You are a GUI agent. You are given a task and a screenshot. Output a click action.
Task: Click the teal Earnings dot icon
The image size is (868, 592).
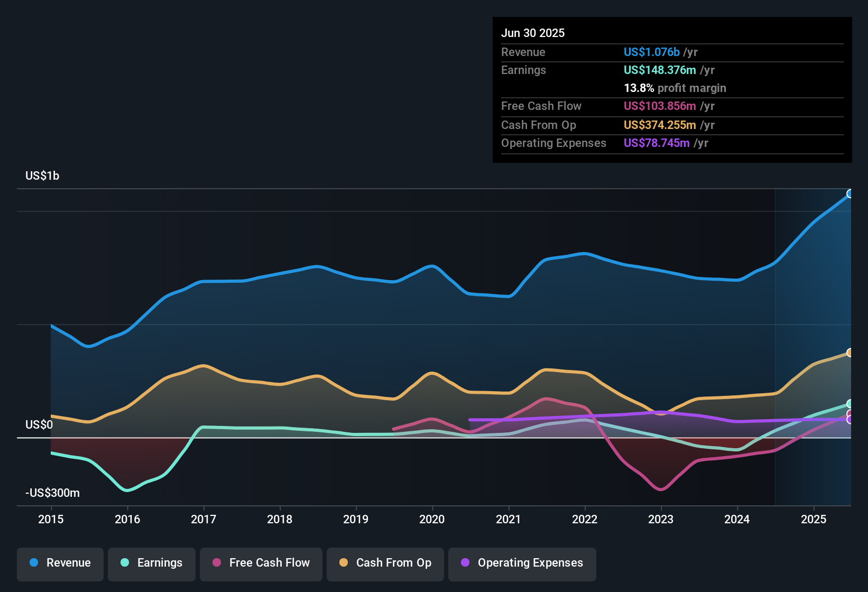124,563
